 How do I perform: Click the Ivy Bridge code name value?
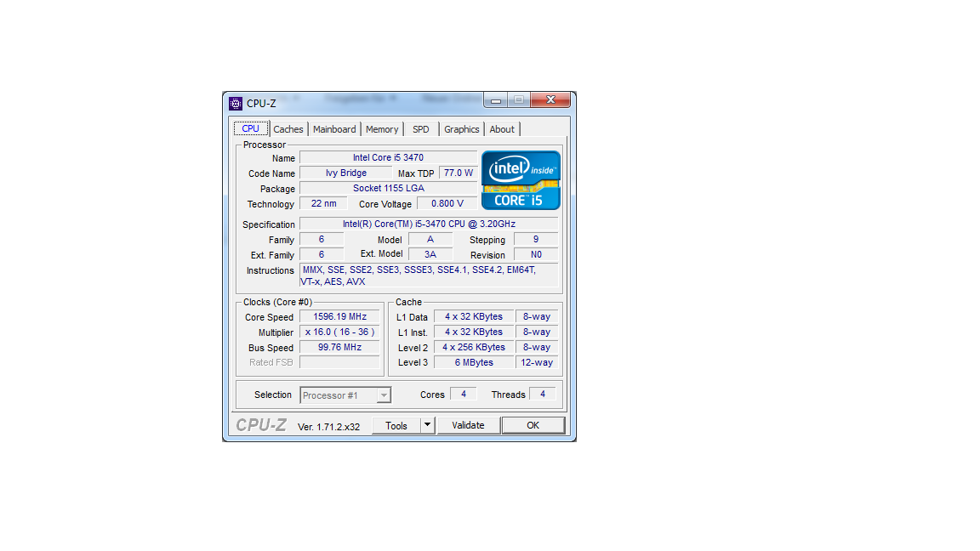coord(346,173)
